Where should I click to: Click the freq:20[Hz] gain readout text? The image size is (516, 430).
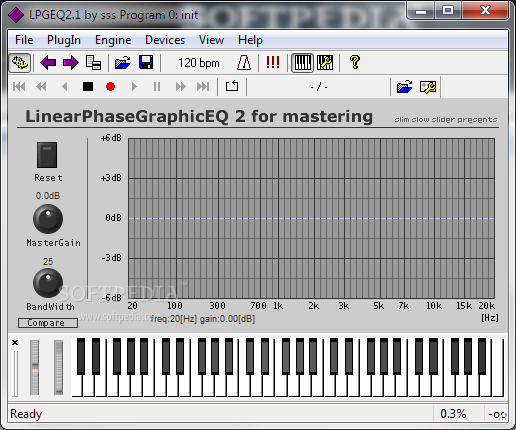[x=202, y=319]
